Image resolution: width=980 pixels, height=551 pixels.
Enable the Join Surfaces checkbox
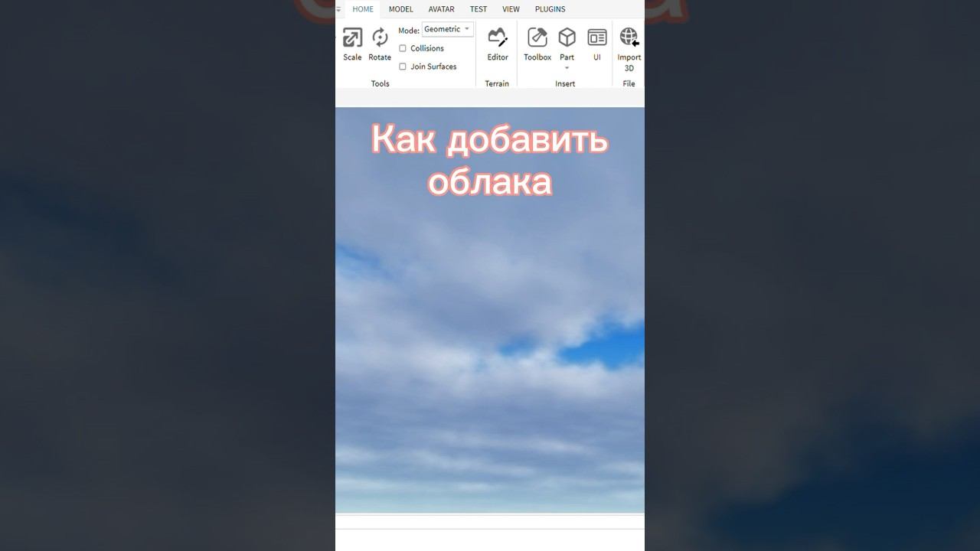click(403, 67)
